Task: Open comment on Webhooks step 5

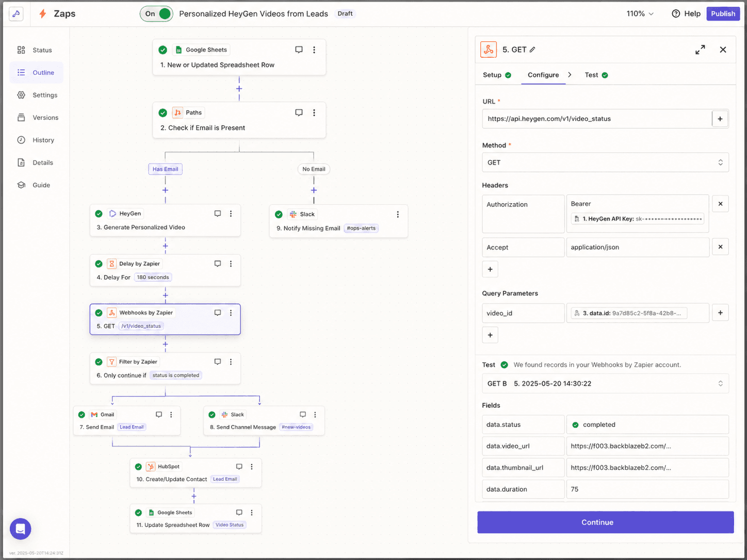Action: [x=218, y=312]
